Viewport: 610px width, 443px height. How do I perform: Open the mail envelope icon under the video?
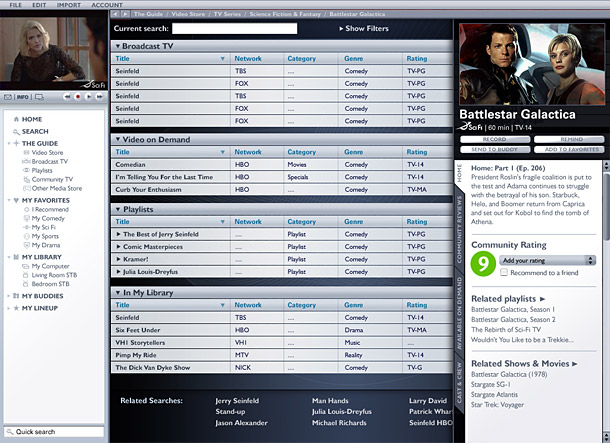tap(8, 97)
